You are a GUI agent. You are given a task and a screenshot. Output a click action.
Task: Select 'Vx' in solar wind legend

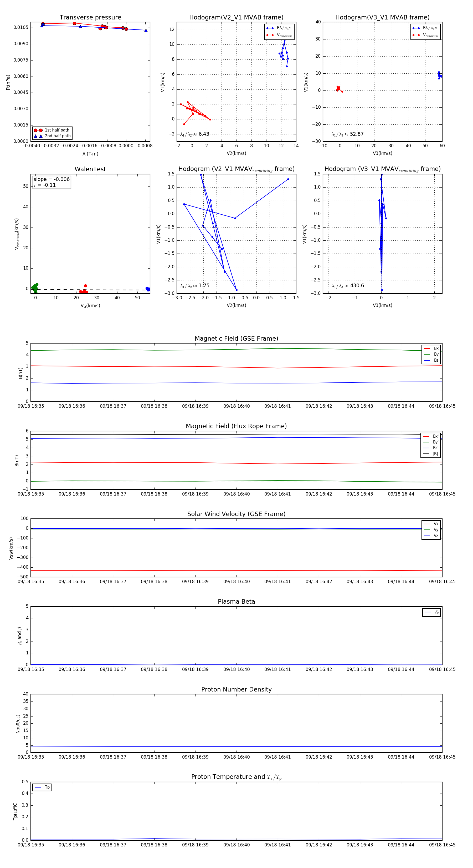[431, 524]
